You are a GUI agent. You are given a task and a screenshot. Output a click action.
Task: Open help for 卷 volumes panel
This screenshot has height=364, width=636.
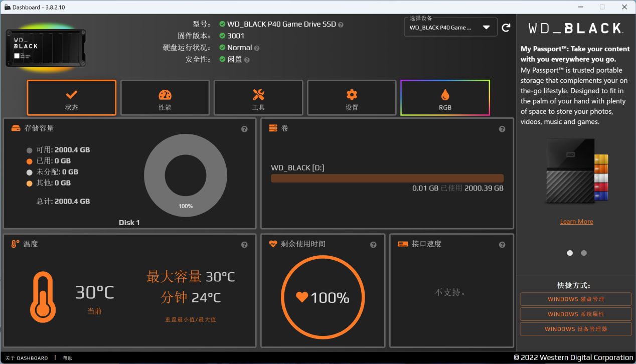502,129
